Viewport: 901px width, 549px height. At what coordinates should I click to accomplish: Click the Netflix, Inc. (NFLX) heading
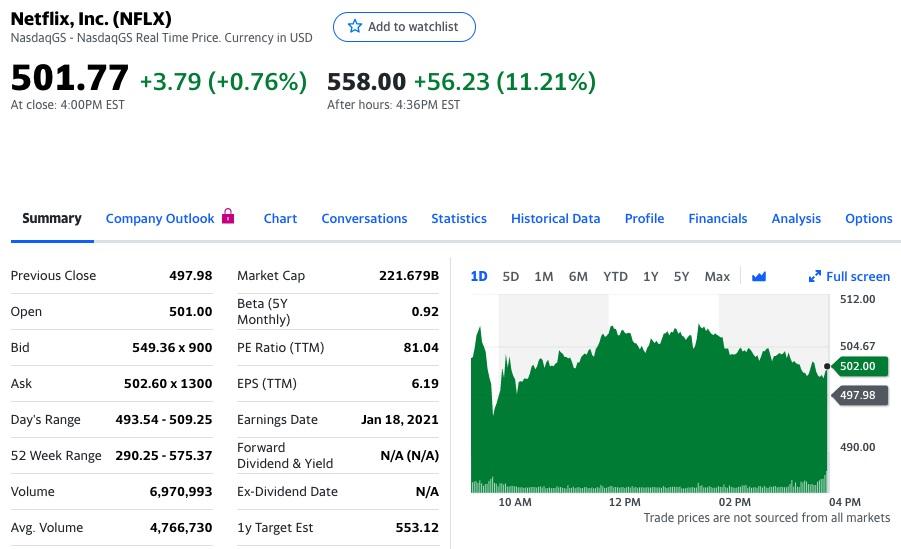(91, 18)
